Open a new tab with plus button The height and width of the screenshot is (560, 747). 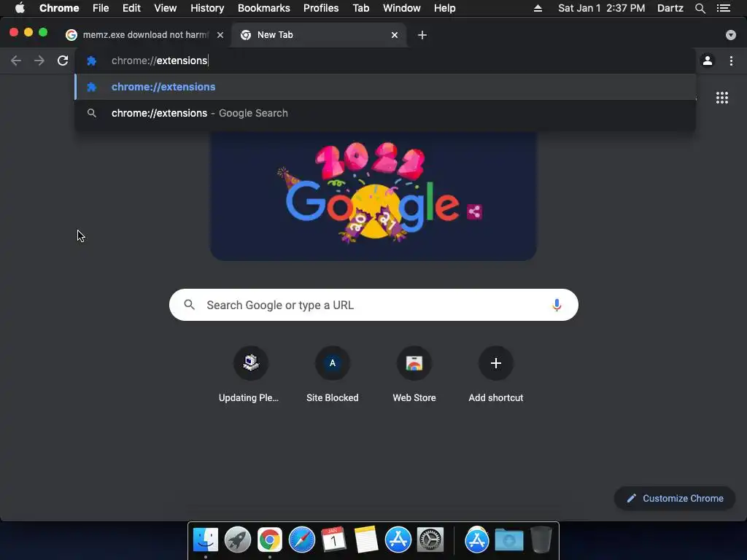pos(422,35)
